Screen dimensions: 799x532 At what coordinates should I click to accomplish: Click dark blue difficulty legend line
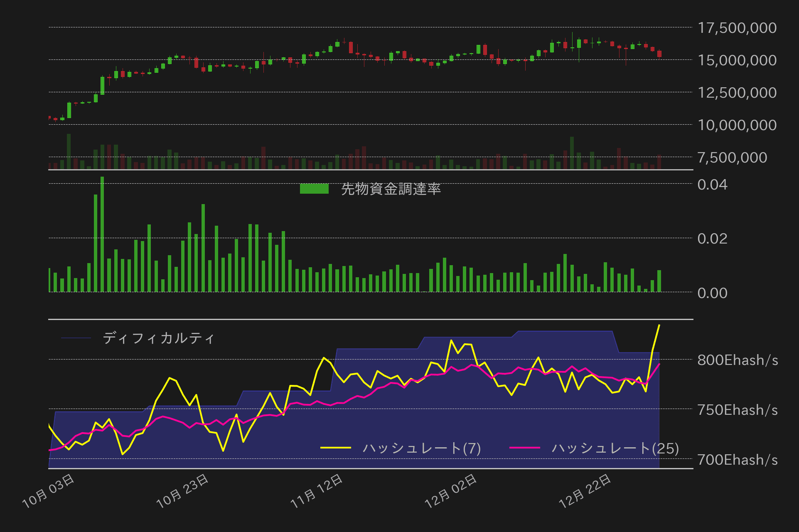click(x=76, y=338)
